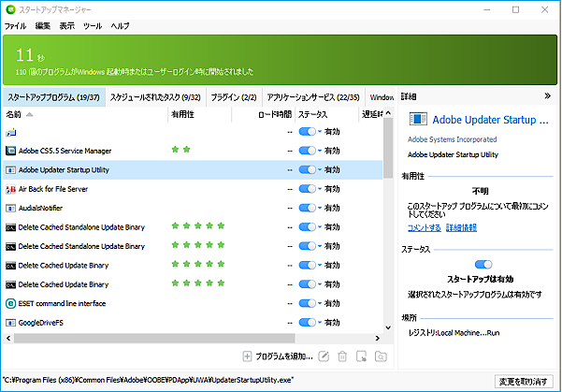Toggle startup status for Adobe CS5.5 Service Manager
This screenshot has height=392, width=562.
(307, 151)
